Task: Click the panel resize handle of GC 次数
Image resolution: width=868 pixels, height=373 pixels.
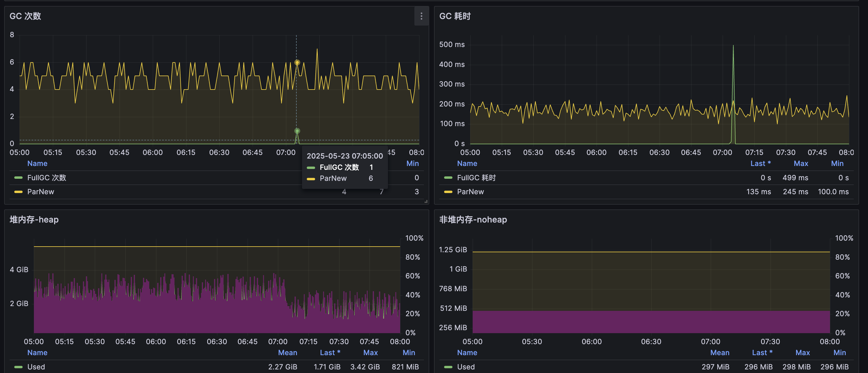Action: point(426,201)
